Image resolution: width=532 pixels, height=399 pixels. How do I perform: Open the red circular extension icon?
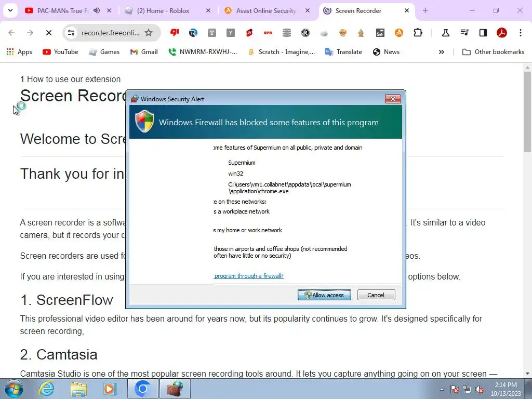249,33
